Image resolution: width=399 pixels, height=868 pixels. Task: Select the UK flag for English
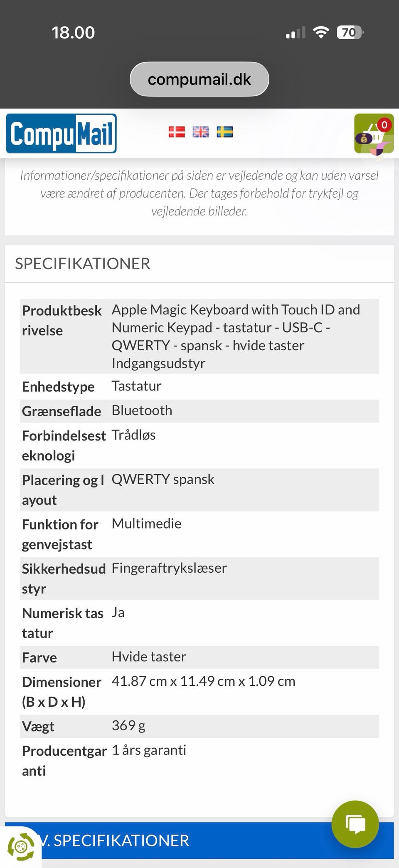(x=201, y=132)
